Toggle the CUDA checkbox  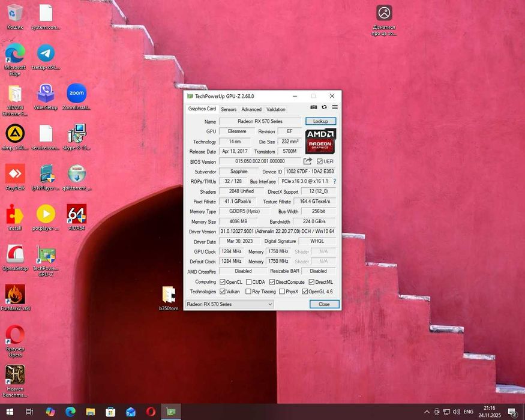tap(248, 282)
